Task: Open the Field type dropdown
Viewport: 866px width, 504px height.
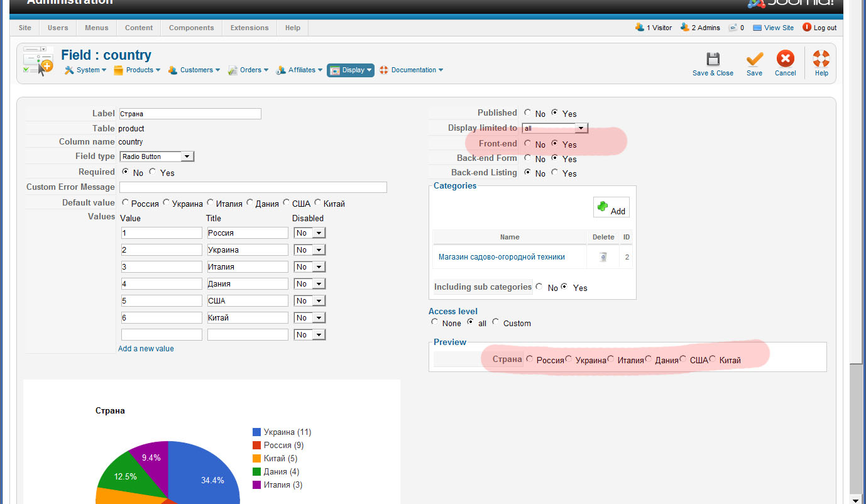Action: tap(157, 156)
